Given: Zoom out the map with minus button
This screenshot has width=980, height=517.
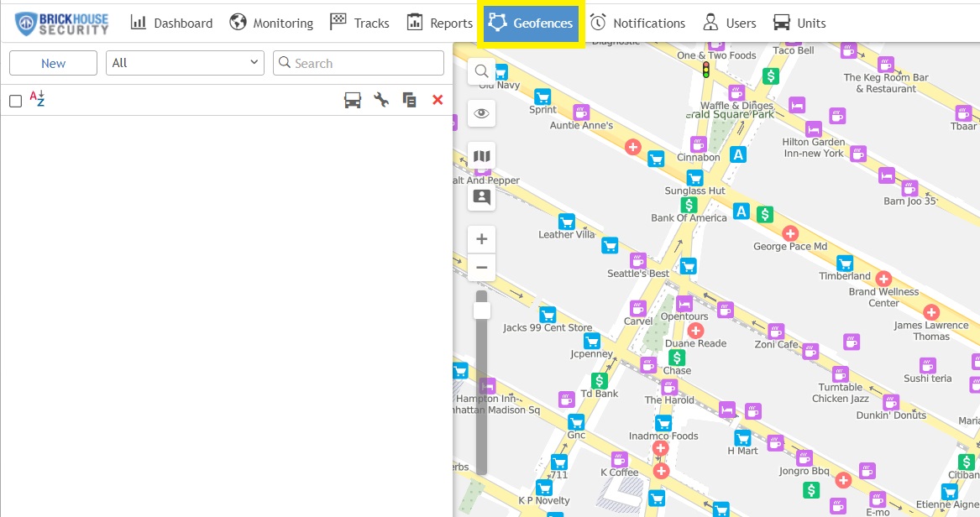Looking at the screenshot, I should click(x=481, y=267).
